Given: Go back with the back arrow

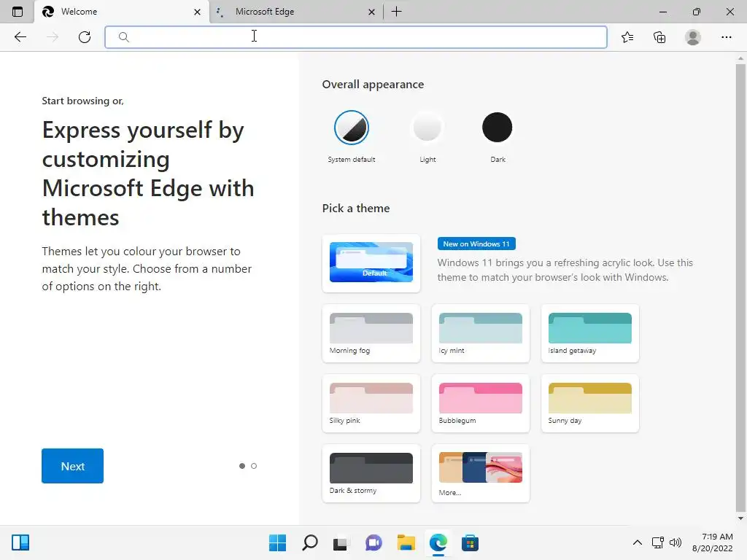Looking at the screenshot, I should click(x=20, y=37).
